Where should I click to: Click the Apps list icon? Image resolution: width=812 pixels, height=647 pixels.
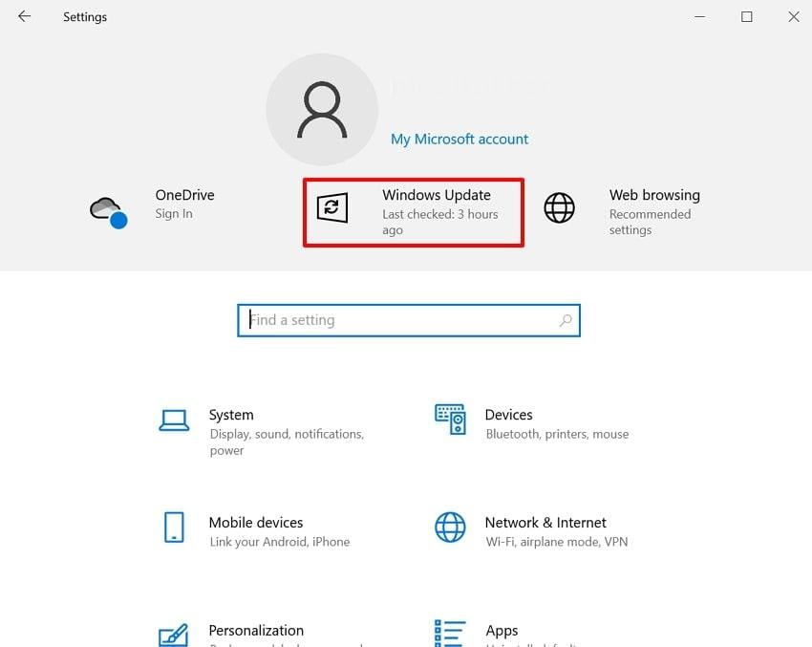click(x=449, y=633)
